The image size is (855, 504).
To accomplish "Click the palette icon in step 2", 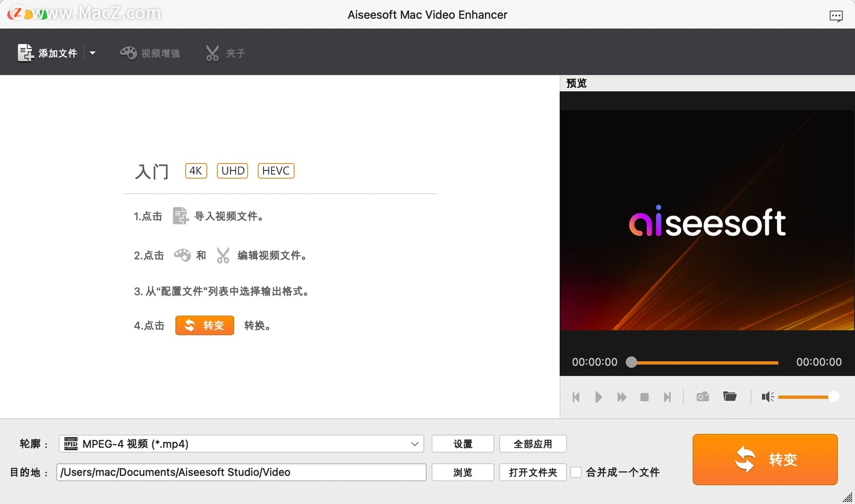I will pyautogui.click(x=182, y=255).
